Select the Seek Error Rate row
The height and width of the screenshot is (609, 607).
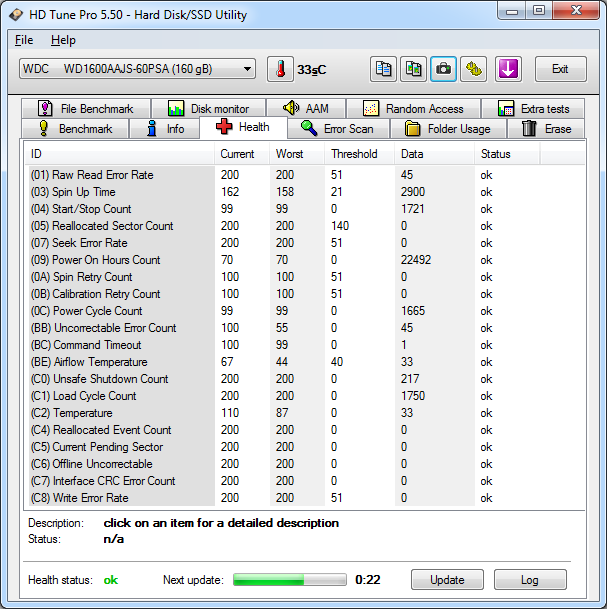306,243
